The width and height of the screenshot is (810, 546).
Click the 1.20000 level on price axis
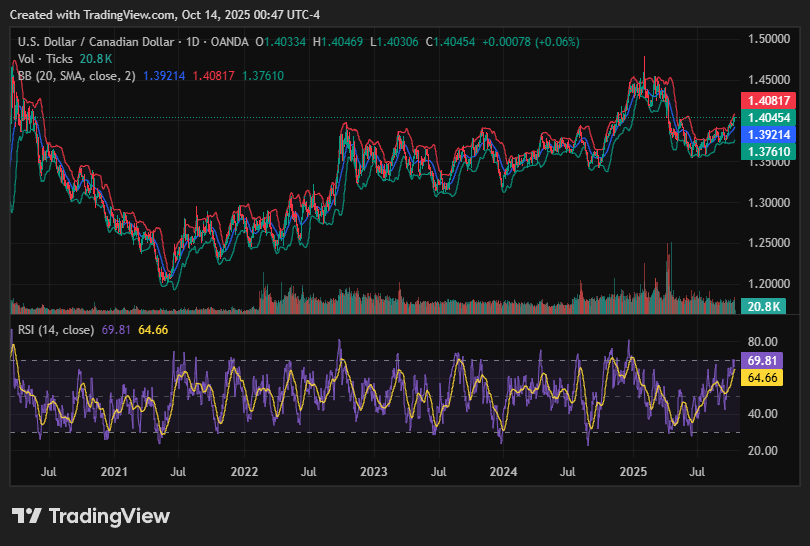point(768,284)
